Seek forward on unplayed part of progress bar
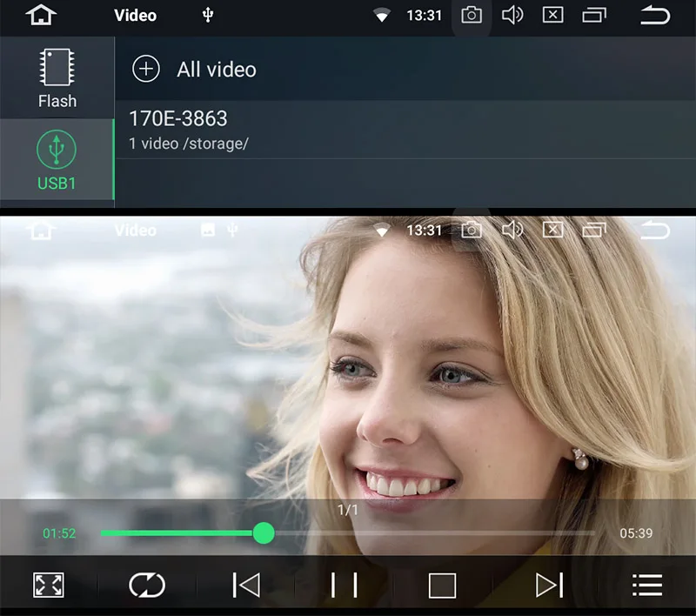This screenshot has height=616, width=696. (435, 533)
